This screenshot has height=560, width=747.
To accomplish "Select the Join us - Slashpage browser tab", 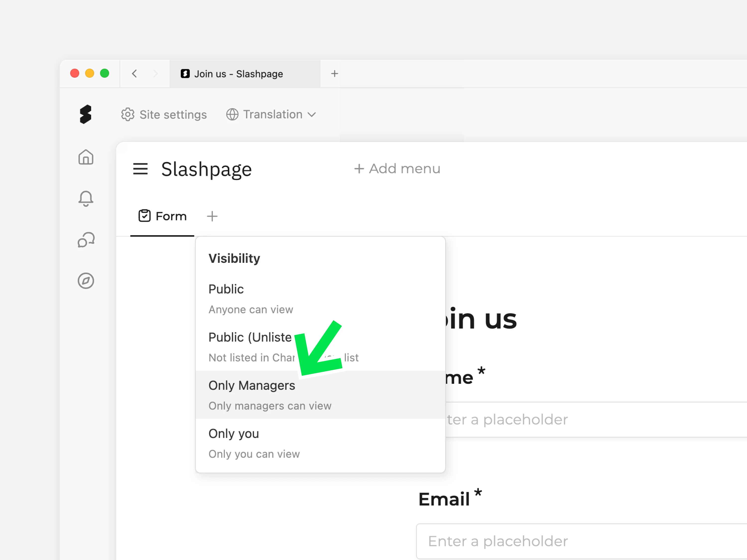I will click(x=245, y=74).
